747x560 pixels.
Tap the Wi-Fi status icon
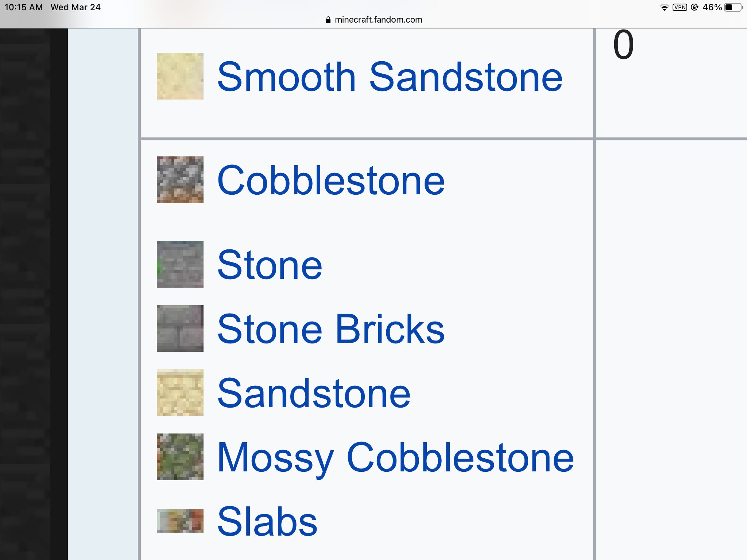[664, 7]
